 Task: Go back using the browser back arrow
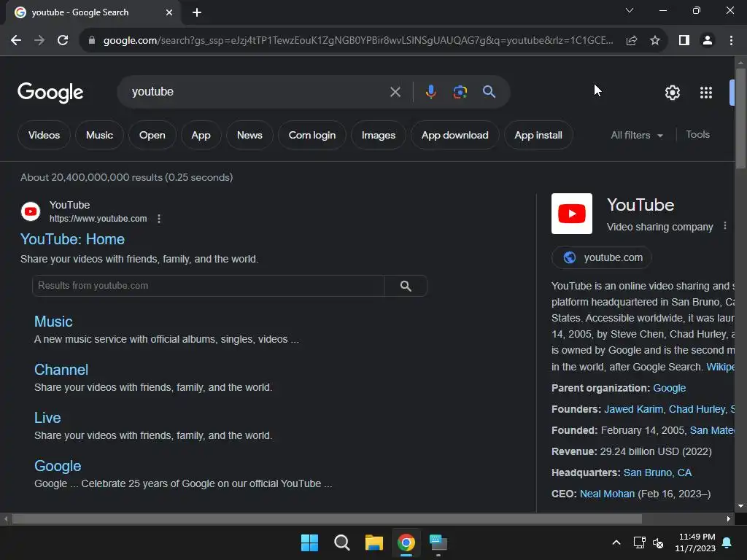click(x=16, y=41)
